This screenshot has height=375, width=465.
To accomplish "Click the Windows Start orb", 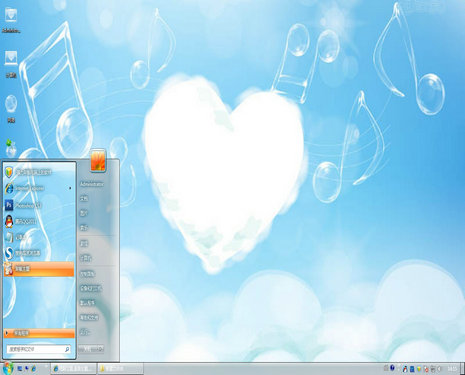I will tap(7, 368).
